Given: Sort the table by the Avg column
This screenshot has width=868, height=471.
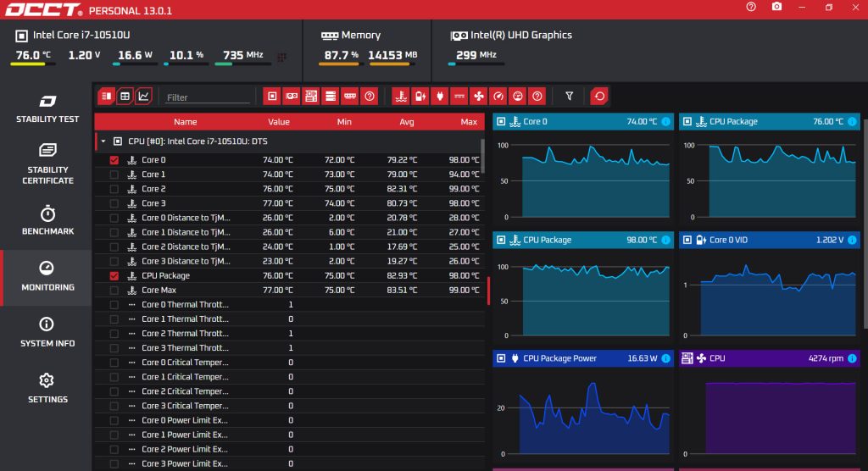Looking at the screenshot, I should tap(406, 122).
